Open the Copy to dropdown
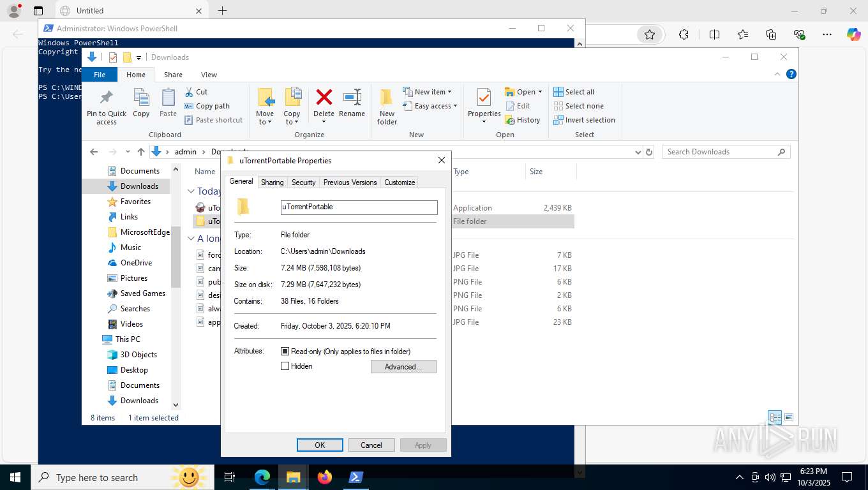The width and height of the screenshot is (868, 490). point(292,118)
